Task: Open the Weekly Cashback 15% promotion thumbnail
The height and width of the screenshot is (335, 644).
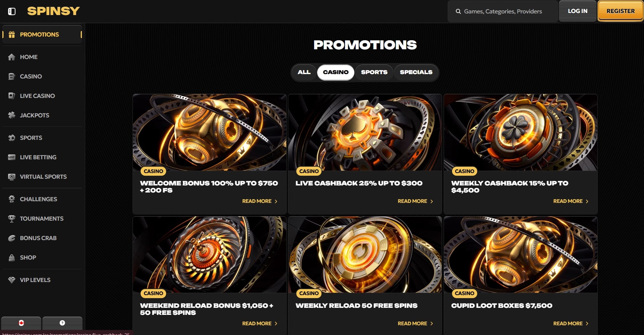Action: [521, 132]
